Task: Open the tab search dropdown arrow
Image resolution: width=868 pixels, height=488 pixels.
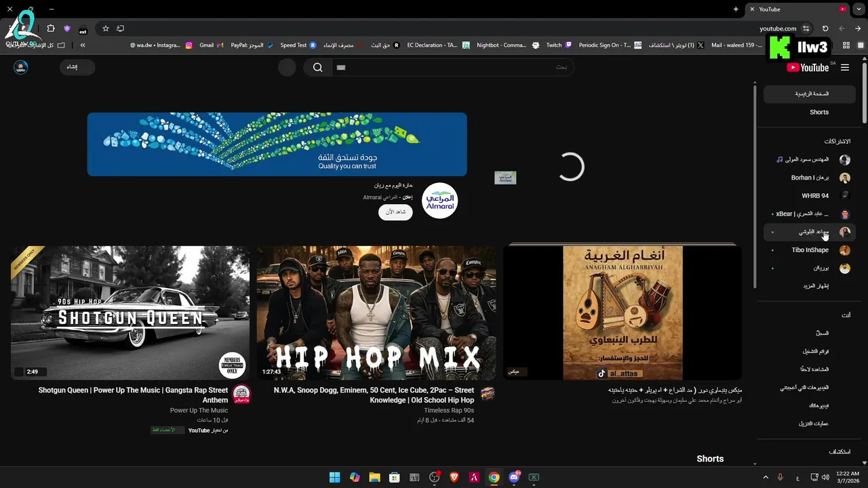Action: pos(859,9)
